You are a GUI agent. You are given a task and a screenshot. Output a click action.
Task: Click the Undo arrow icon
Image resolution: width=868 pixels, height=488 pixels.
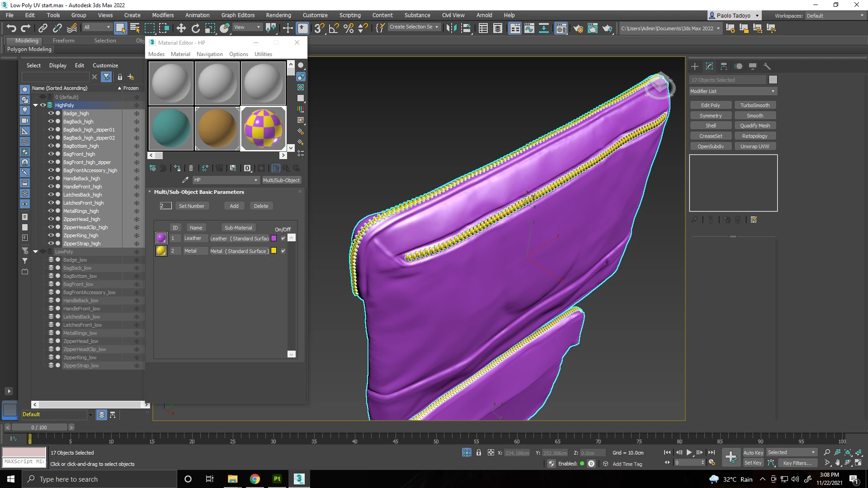[11, 28]
